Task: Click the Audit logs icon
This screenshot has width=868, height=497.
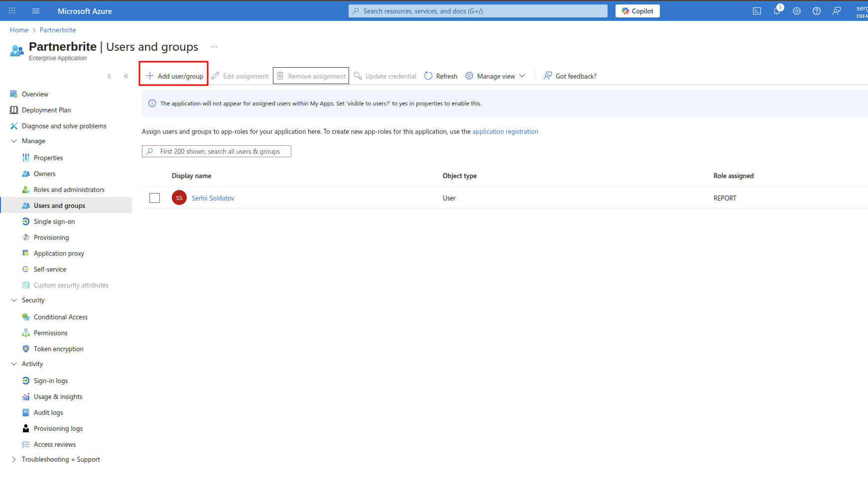Action: tap(26, 412)
